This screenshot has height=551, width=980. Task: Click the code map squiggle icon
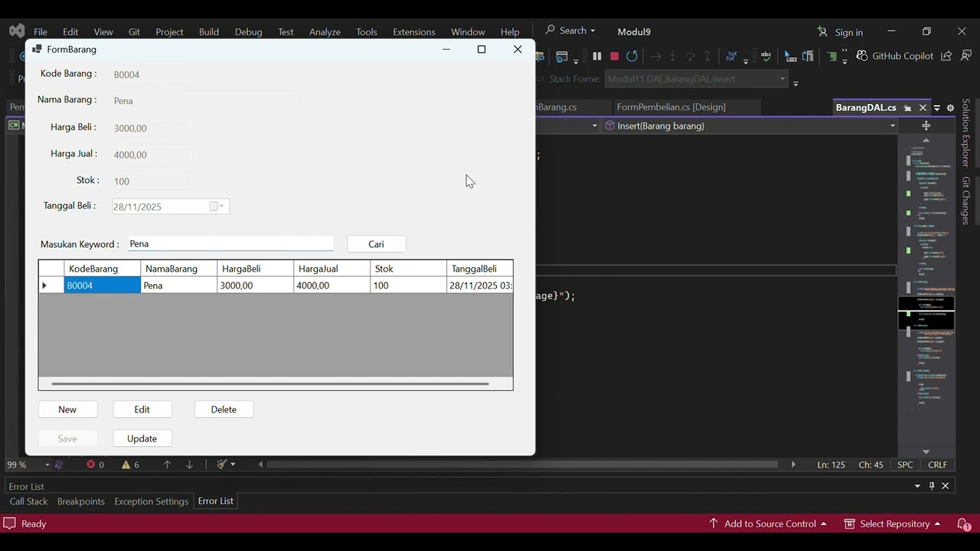coord(731,56)
